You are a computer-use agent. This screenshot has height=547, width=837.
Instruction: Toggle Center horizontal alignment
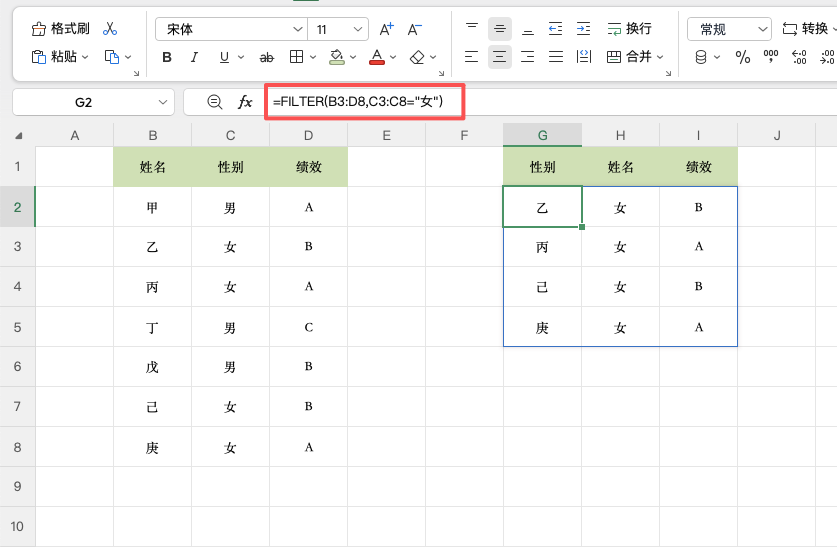(500, 57)
